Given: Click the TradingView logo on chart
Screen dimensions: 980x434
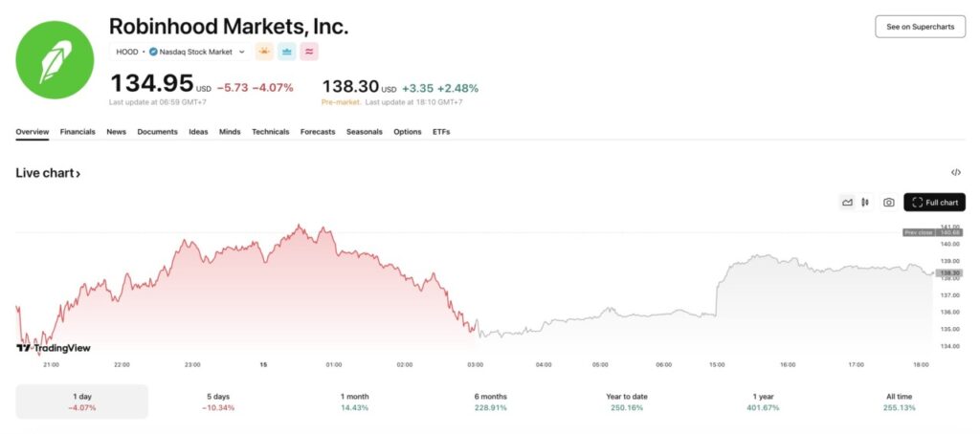Looking at the screenshot, I should [54, 348].
